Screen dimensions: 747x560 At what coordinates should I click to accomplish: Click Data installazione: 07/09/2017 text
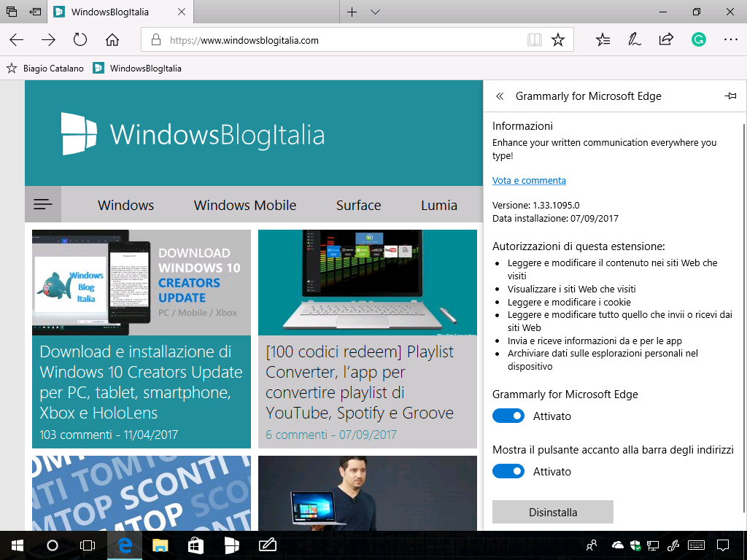[x=555, y=219]
